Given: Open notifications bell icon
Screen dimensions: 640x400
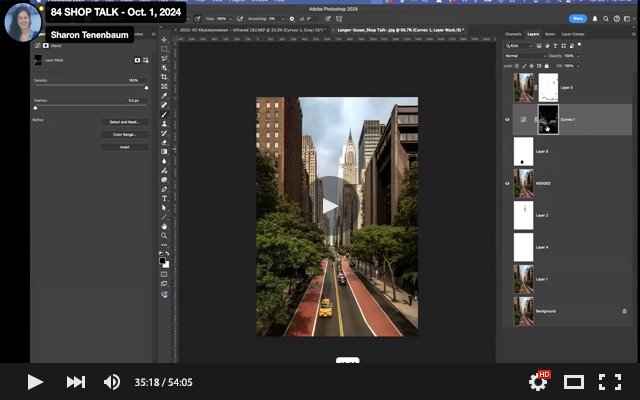Looking at the screenshot, I should tap(595, 19).
